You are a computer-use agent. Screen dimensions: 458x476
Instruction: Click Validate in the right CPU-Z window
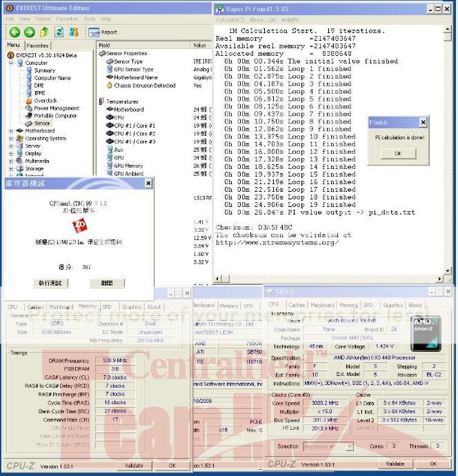(x=395, y=464)
